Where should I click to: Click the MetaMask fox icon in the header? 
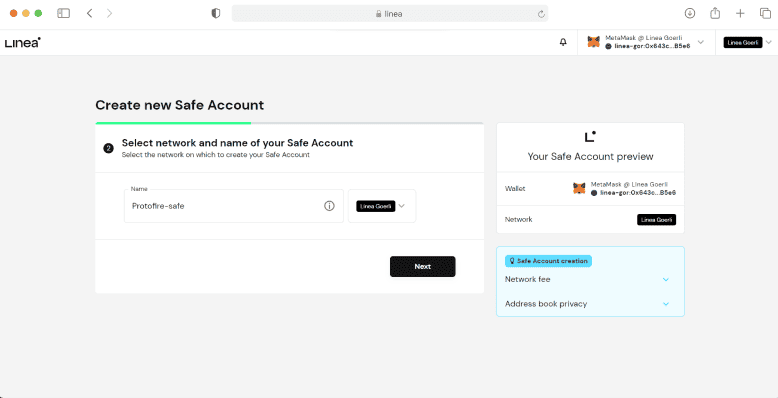tap(593, 42)
